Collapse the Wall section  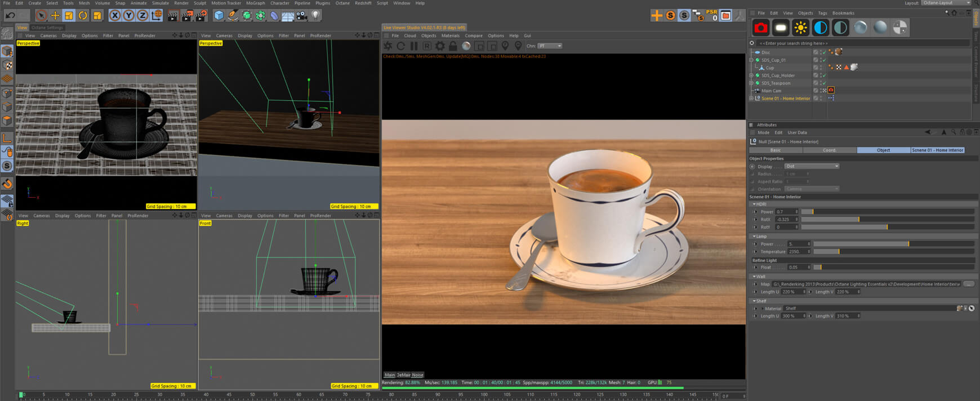click(755, 277)
